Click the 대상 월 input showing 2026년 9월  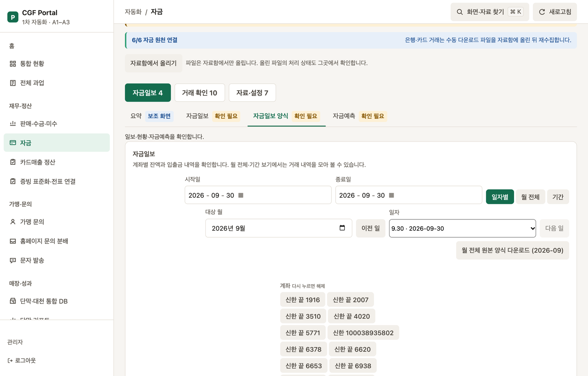click(279, 228)
